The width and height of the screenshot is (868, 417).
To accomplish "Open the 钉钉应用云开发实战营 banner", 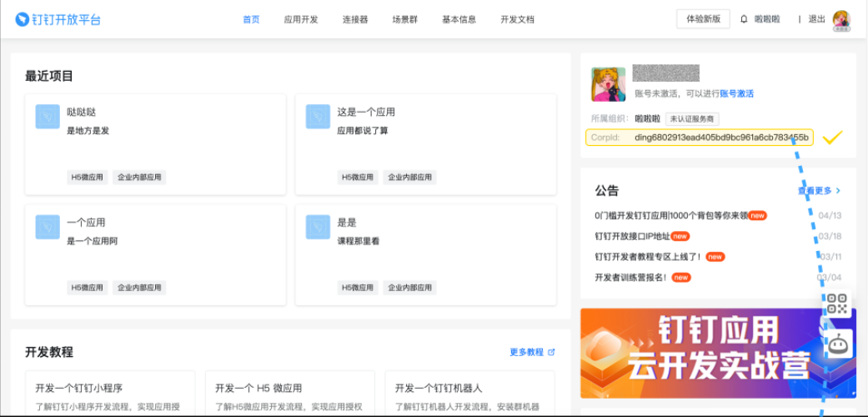I will click(x=718, y=353).
